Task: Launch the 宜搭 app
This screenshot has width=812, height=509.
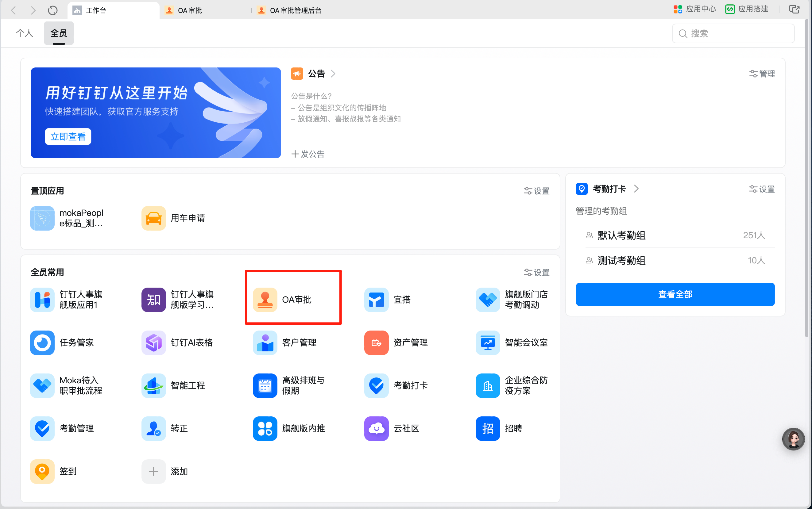Action: coord(388,300)
